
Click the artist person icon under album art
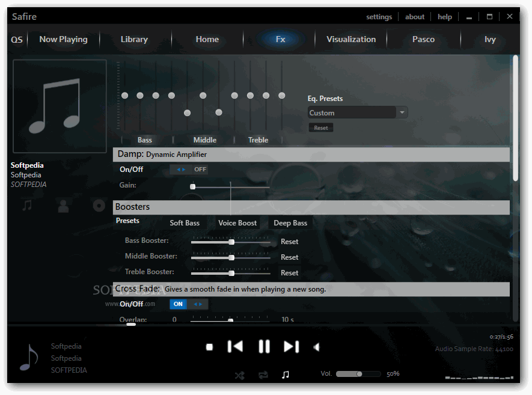coord(63,206)
